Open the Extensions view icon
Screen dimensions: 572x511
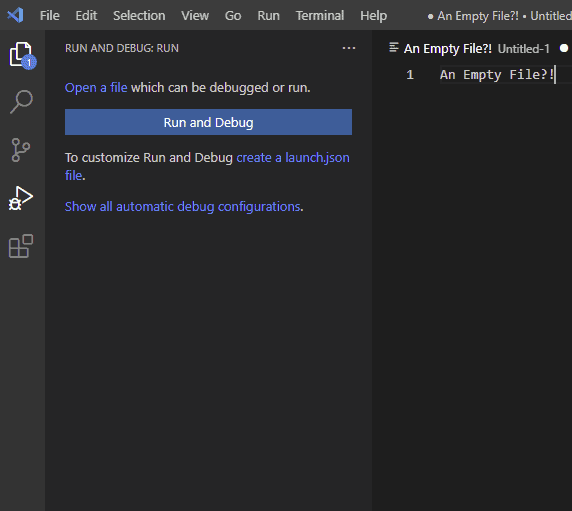(x=21, y=246)
